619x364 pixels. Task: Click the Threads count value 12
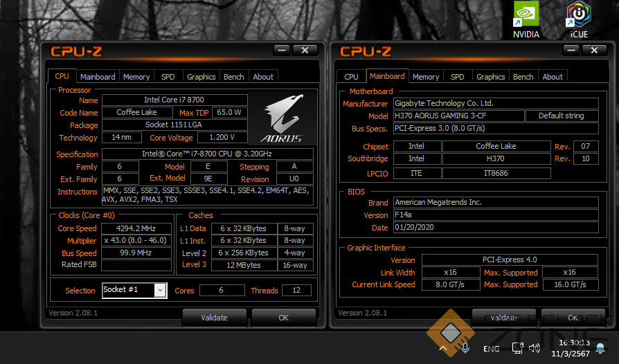(296, 290)
